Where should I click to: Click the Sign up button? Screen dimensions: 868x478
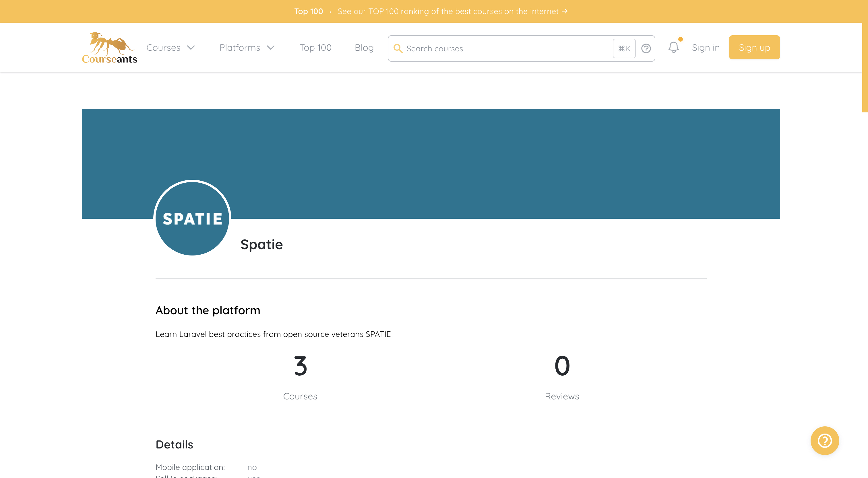coord(754,48)
